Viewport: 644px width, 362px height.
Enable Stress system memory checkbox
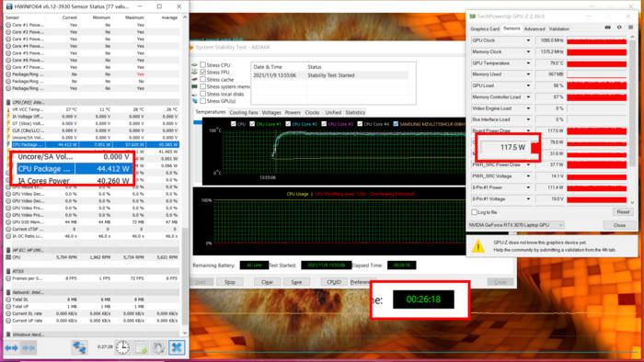tap(203, 86)
